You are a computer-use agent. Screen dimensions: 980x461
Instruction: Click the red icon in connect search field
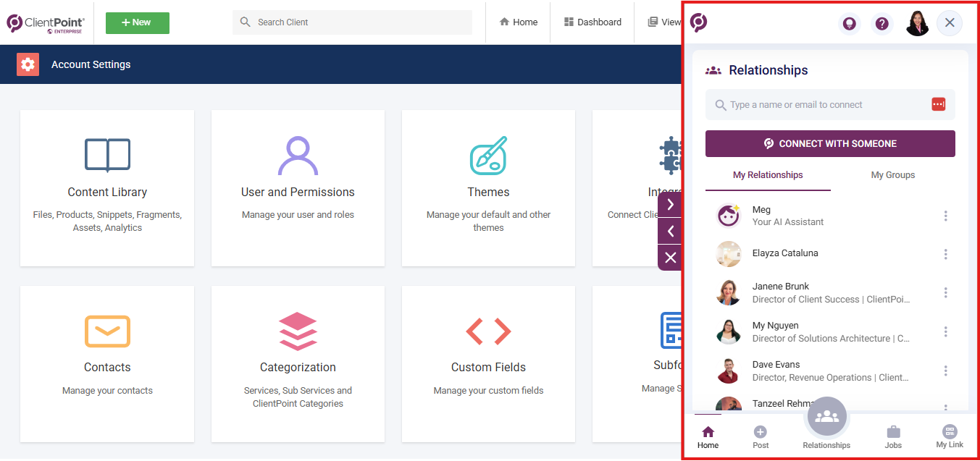(x=938, y=105)
